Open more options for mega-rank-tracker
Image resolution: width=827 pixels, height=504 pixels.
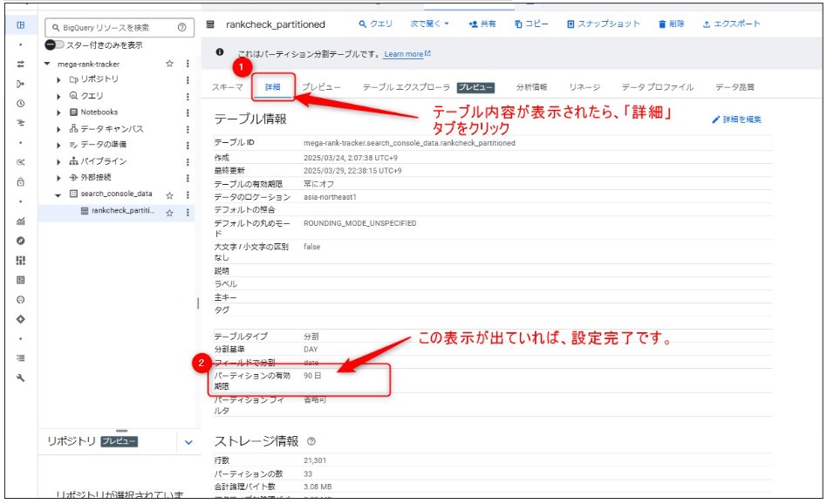click(188, 64)
